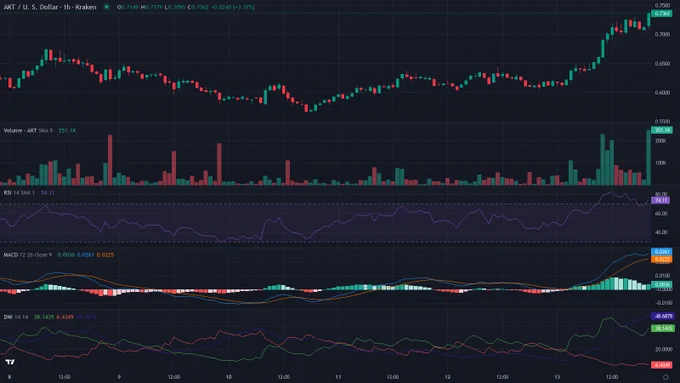Select the MACD 12 26 close 9 legend
Image resolution: width=680 pixels, height=383 pixels.
[28, 255]
